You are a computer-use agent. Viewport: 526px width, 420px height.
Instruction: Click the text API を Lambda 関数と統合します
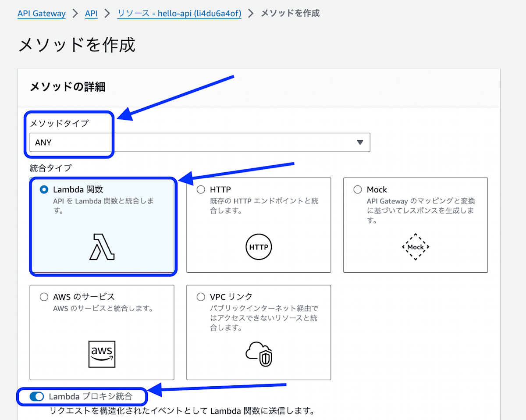tap(104, 206)
